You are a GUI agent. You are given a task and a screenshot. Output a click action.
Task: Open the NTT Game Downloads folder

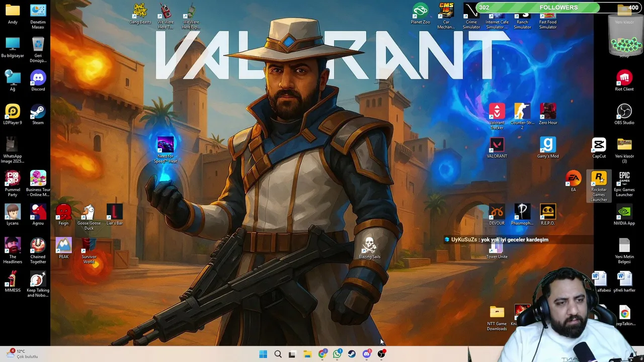(x=497, y=318)
